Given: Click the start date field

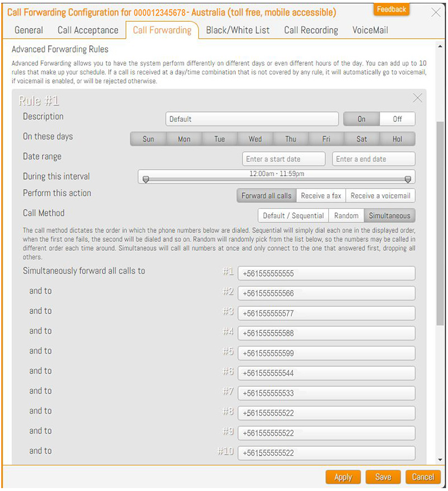Looking at the screenshot, I should 283,159.
